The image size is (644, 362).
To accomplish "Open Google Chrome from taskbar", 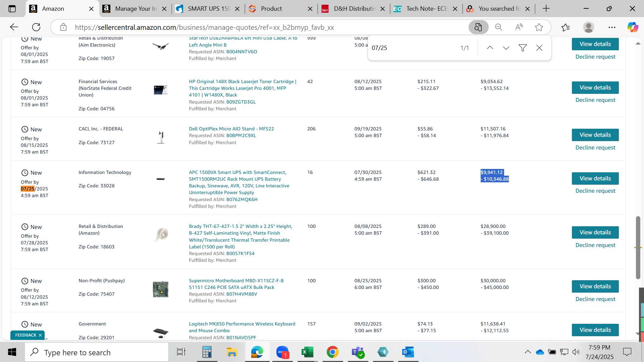I will click(332, 352).
